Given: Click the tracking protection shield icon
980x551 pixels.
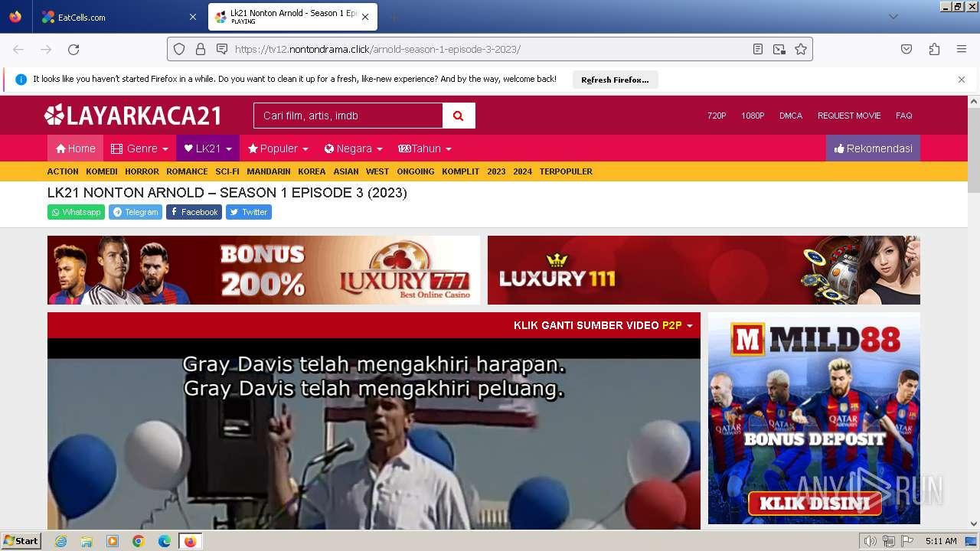Looking at the screenshot, I should (179, 49).
